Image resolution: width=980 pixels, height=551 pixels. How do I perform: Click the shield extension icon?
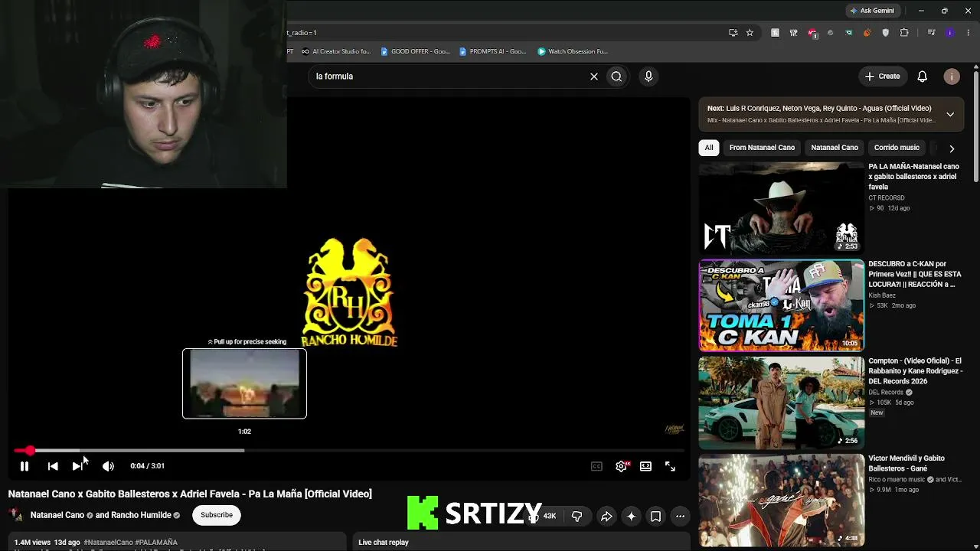coord(886,33)
